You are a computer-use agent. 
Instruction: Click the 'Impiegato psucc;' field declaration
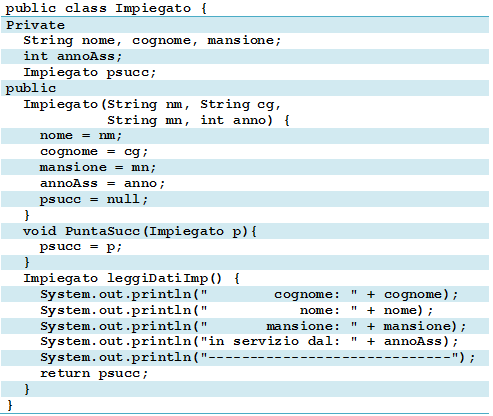point(90,72)
